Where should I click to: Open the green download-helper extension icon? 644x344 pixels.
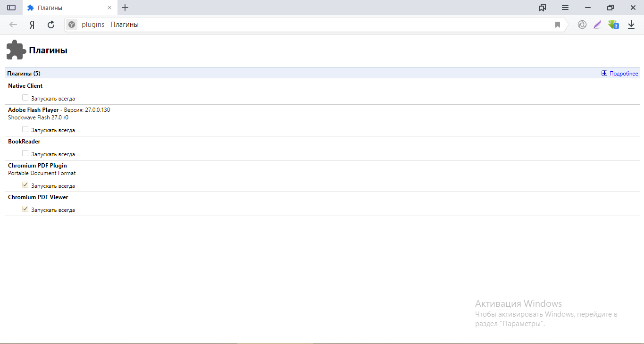click(613, 25)
